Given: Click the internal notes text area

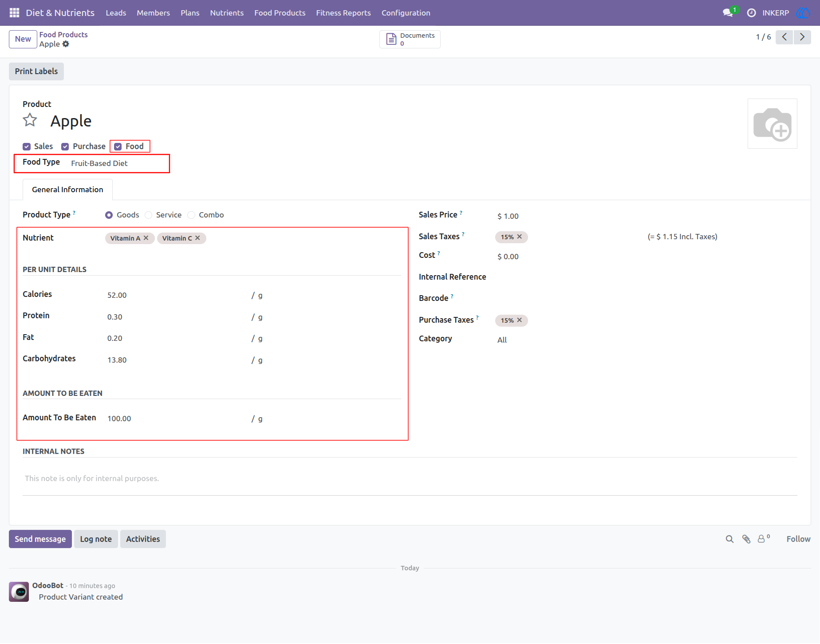Looking at the screenshot, I should click(410, 478).
